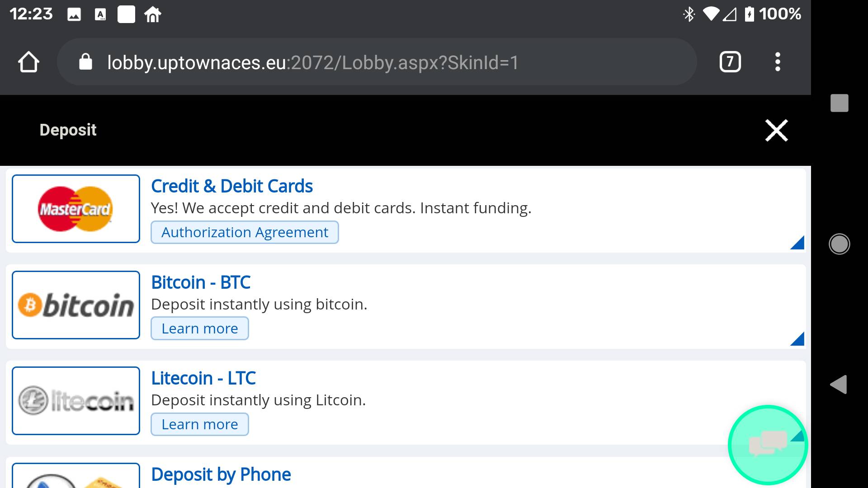
Task: Tap the Android home circle button
Action: (x=839, y=244)
